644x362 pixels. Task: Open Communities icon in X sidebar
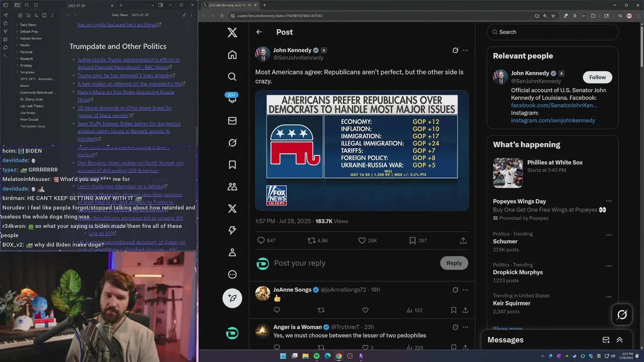[x=232, y=187]
